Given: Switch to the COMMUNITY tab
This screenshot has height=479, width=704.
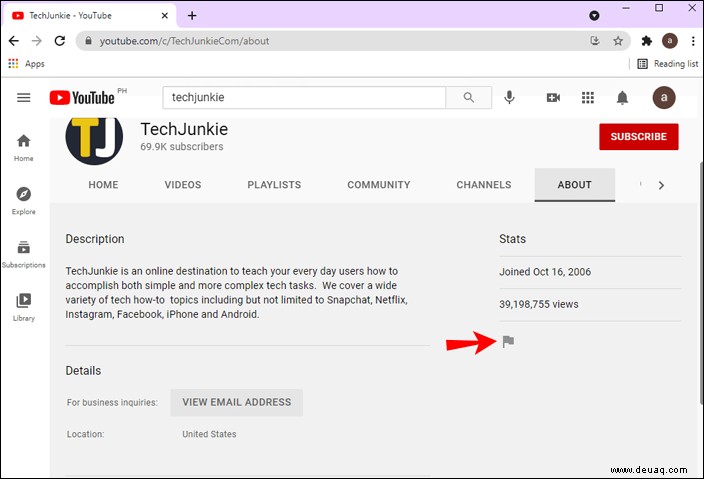Looking at the screenshot, I should (x=378, y=185).
